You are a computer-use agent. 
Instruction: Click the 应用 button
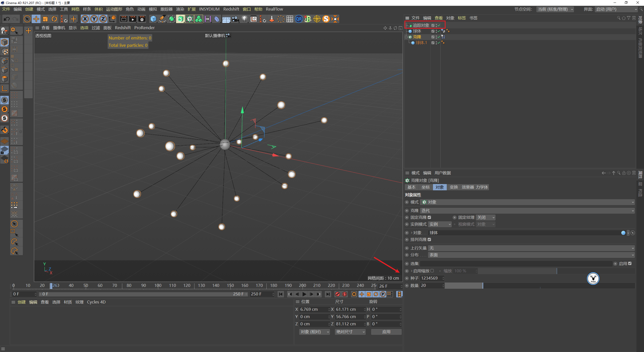point(386,332)
